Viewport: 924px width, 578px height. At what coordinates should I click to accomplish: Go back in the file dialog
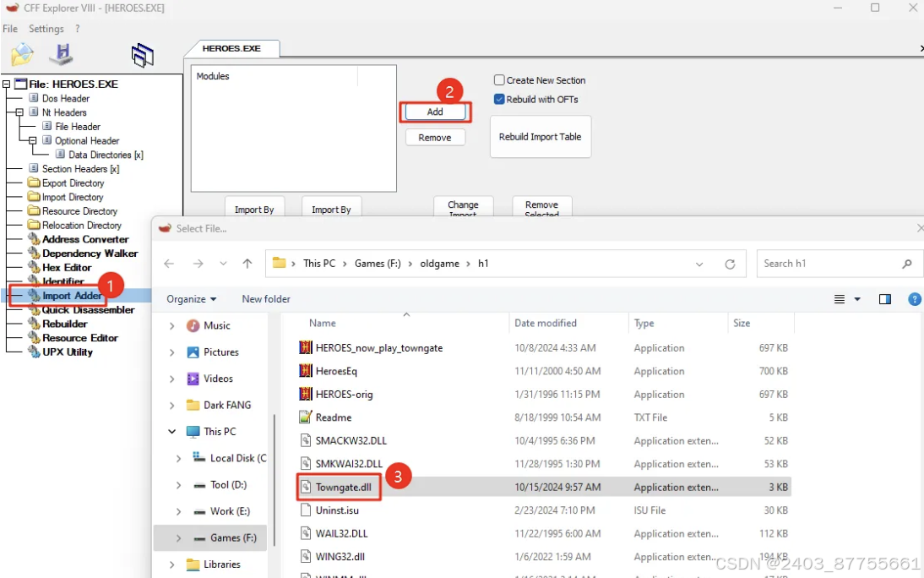[x=169, y=264]
